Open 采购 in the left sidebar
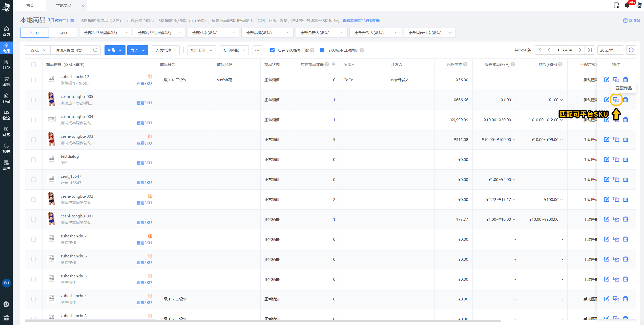 coord(6,81)
